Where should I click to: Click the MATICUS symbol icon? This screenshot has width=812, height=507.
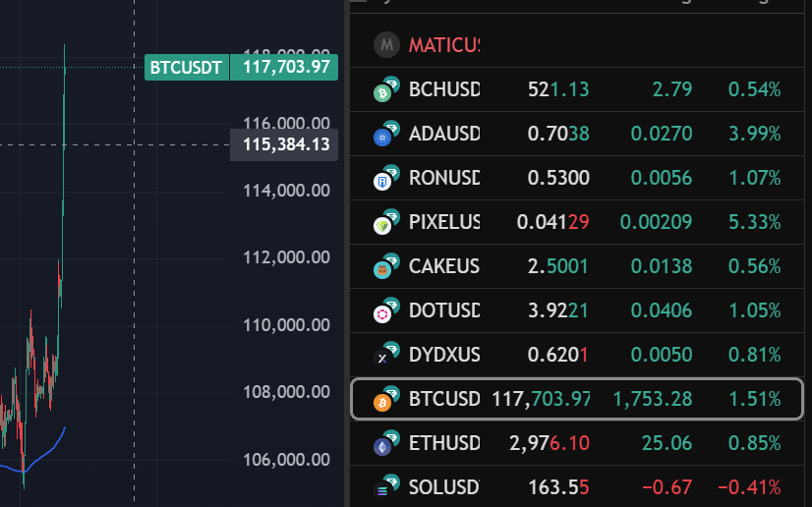[x=386, y=44]
